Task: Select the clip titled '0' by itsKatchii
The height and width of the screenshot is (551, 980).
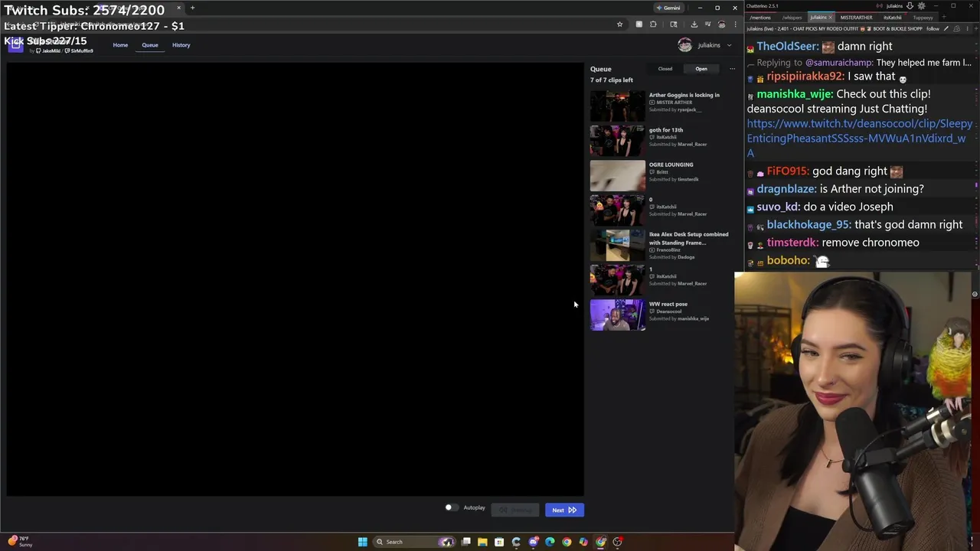Action: click(x=651, y=200)
